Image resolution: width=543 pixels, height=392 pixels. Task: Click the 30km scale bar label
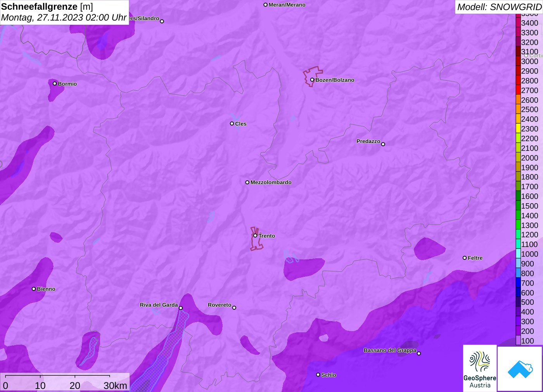[115, 385]
